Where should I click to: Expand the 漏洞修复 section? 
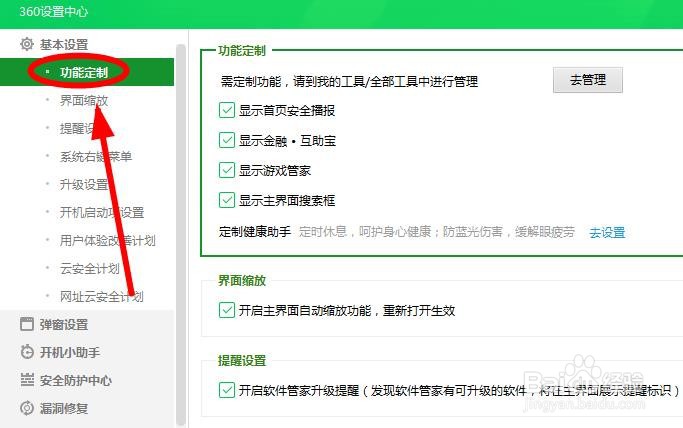pyautogui.click(x=64, y=408)
